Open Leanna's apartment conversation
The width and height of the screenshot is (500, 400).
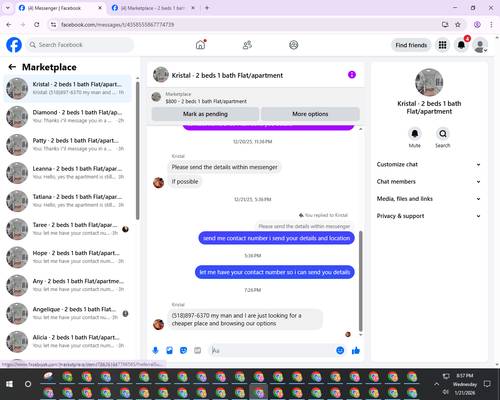67,173
